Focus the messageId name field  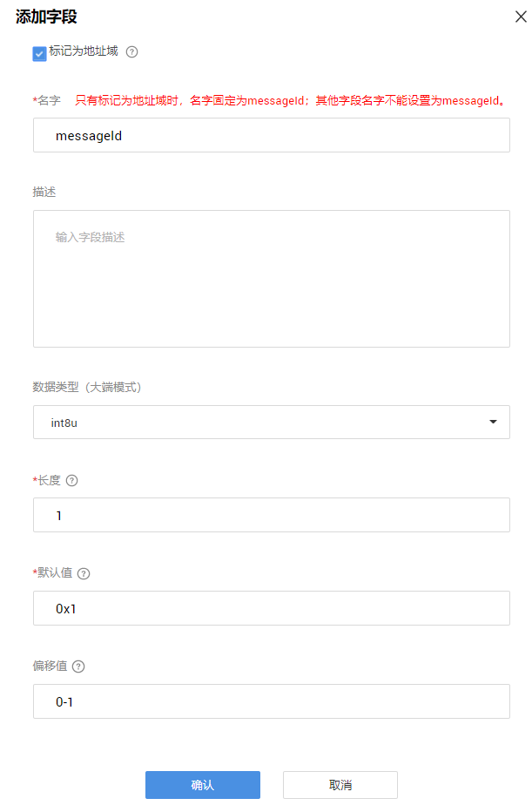tap(271, 135)
